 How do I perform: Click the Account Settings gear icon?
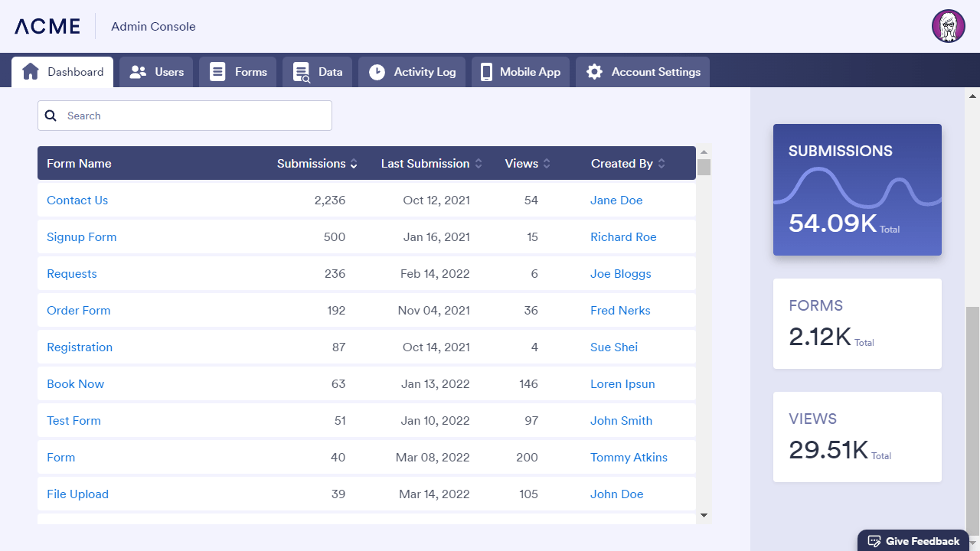point(594,72)
